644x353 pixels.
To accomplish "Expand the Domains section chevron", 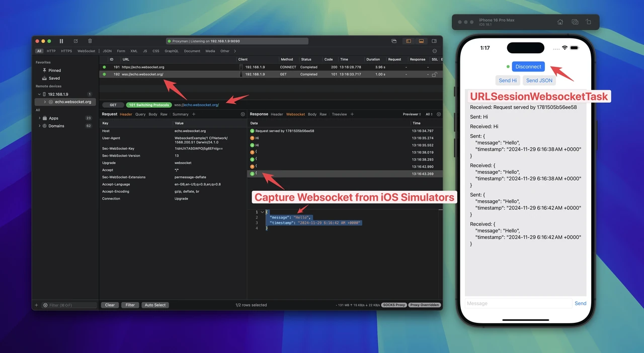I will coord(39,126).
